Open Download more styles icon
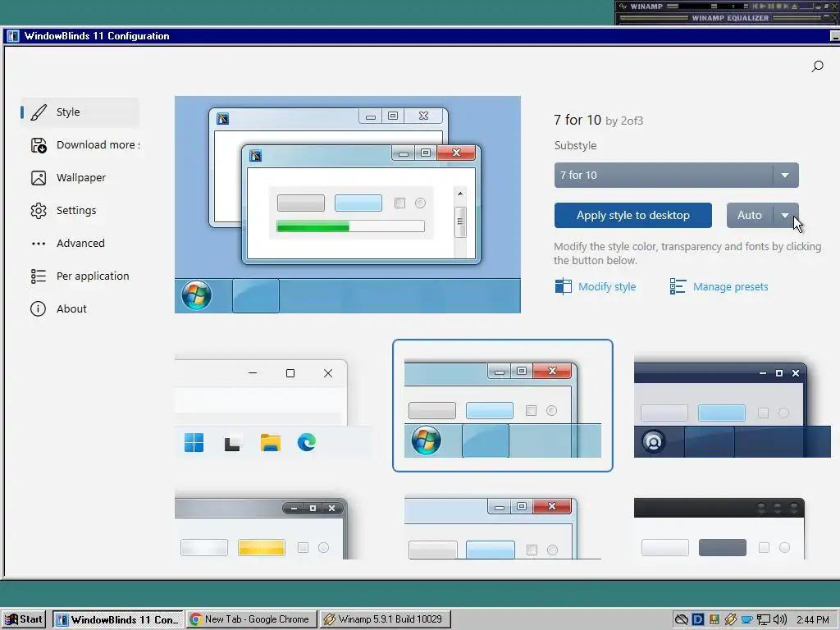The image size is (840, 630). [39, 145]
